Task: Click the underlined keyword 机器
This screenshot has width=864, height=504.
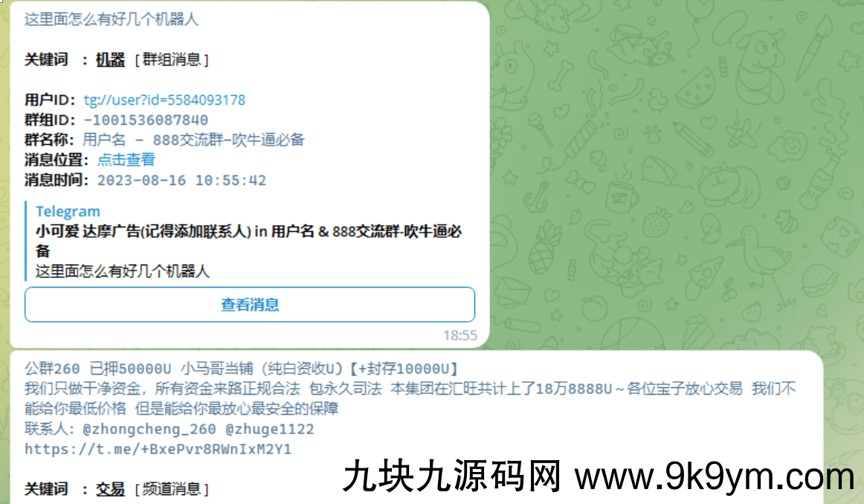Action: 110,59
